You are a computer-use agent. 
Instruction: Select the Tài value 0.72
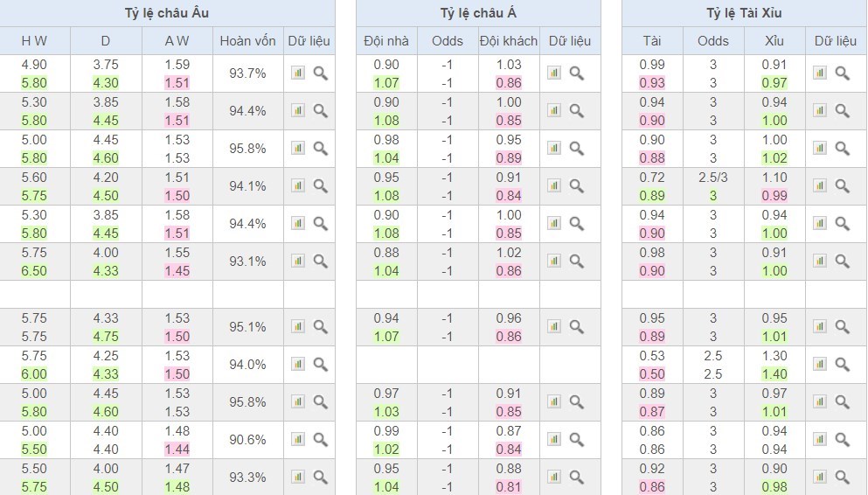point(652,178)
